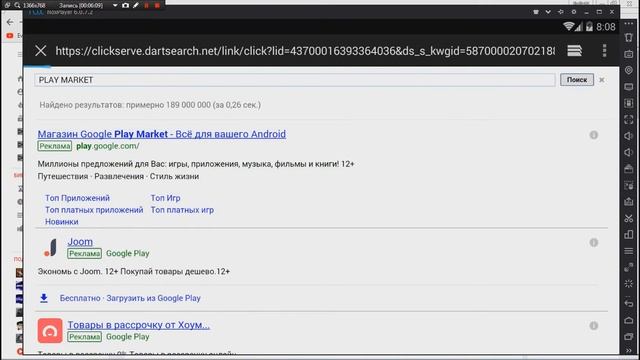Click the keyboard control icon in emulator sidebar

point(629,54)
